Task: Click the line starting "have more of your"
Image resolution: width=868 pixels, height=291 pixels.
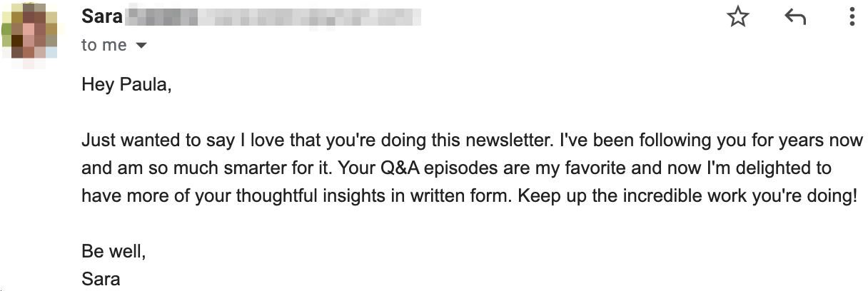Action: click(468, 196)
